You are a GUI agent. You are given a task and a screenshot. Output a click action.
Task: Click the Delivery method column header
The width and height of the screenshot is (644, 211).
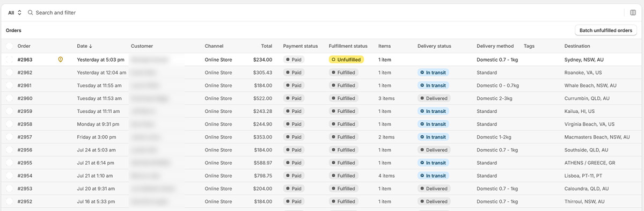point(495,46)
